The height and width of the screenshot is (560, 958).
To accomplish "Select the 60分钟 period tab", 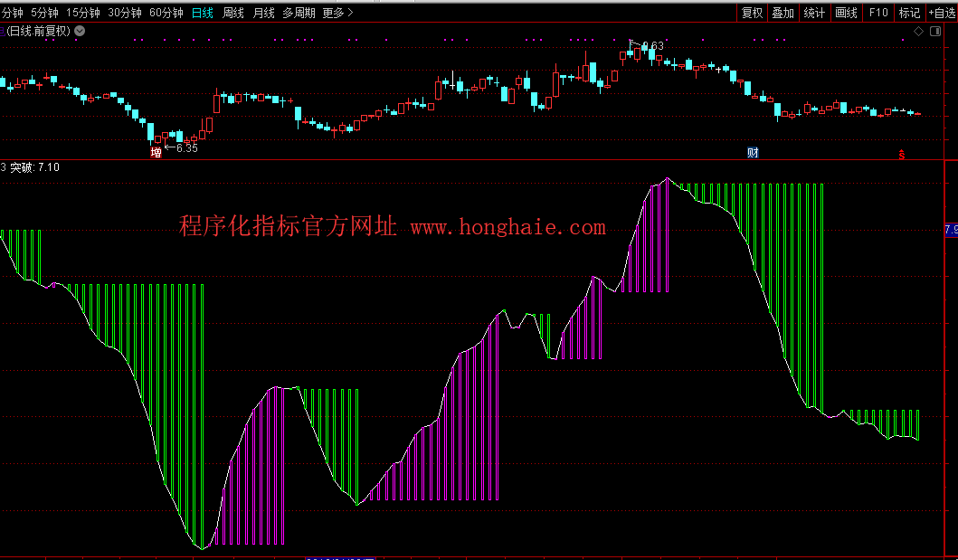I will point(166,13).
